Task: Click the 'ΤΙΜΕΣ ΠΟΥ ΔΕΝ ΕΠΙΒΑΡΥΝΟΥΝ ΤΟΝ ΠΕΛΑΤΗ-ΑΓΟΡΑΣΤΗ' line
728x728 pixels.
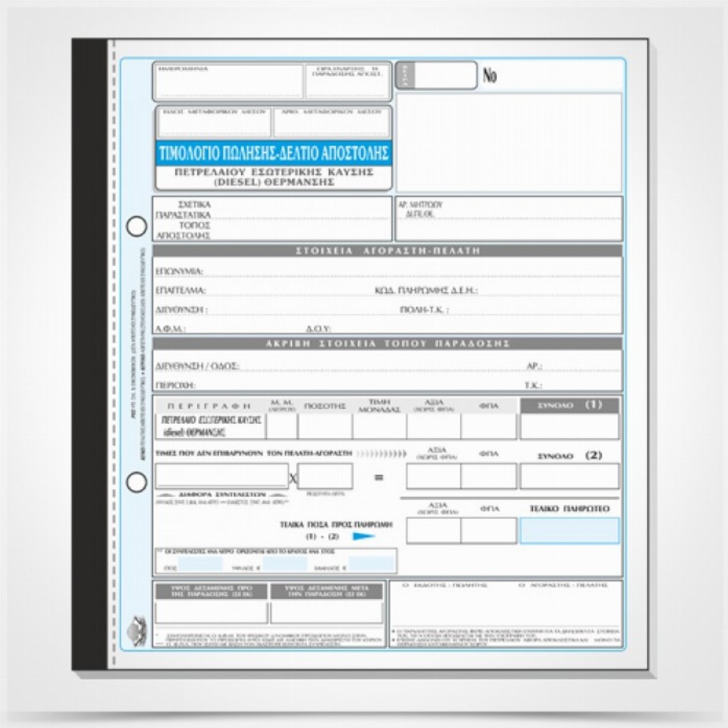Action: (x=253, y=453)
